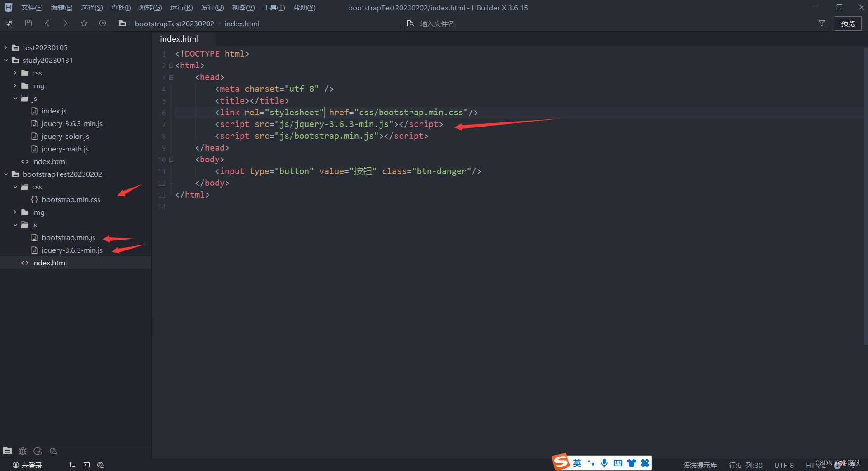
Task: Collapse the study20230131 project
Action: coord(6,60)
